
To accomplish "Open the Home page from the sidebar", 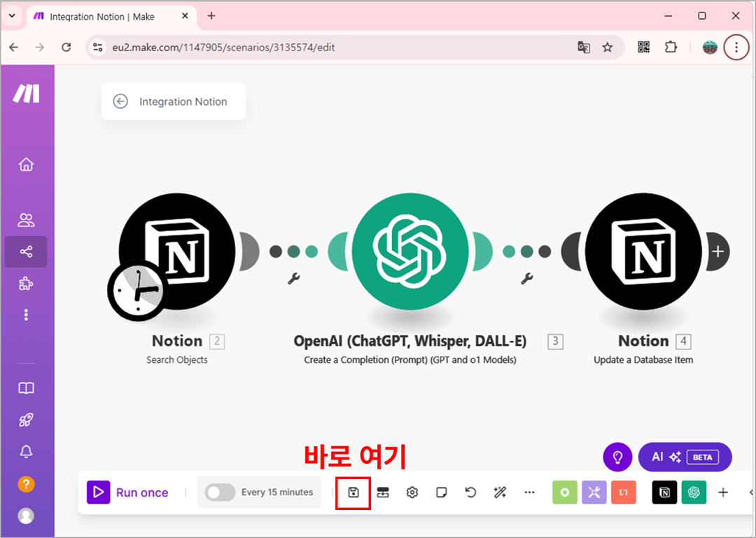I will (x=26, y=164).
